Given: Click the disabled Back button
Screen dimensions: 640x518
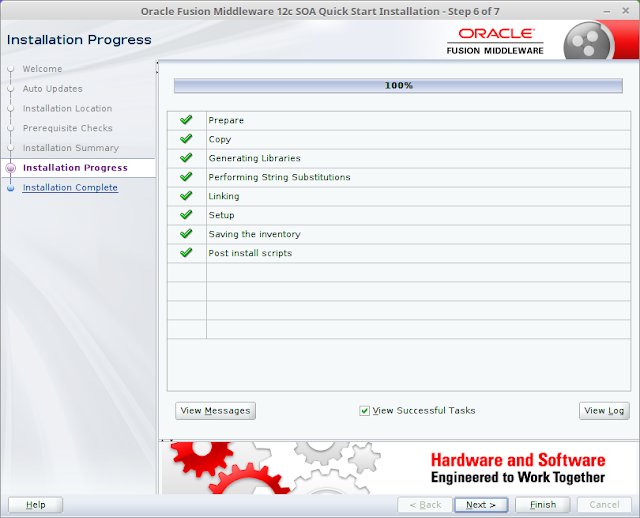Looking at the screenshot, I should click(425, 505).
